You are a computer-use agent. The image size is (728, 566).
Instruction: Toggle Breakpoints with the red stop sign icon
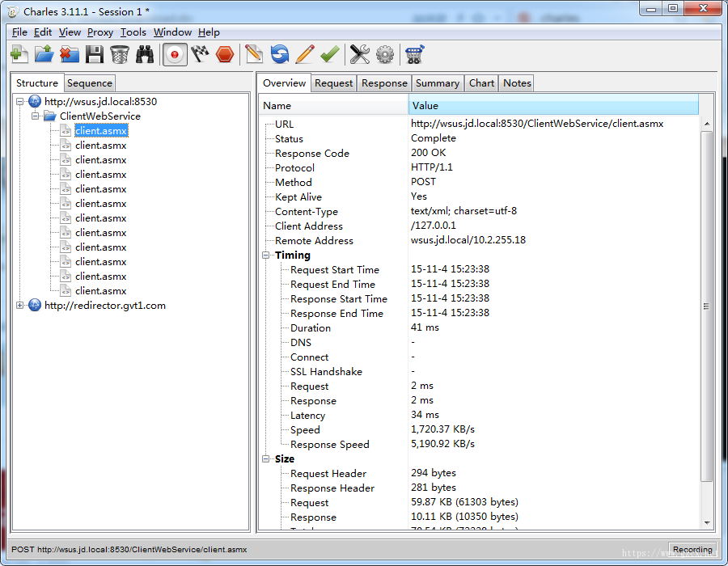pos(225,54)
